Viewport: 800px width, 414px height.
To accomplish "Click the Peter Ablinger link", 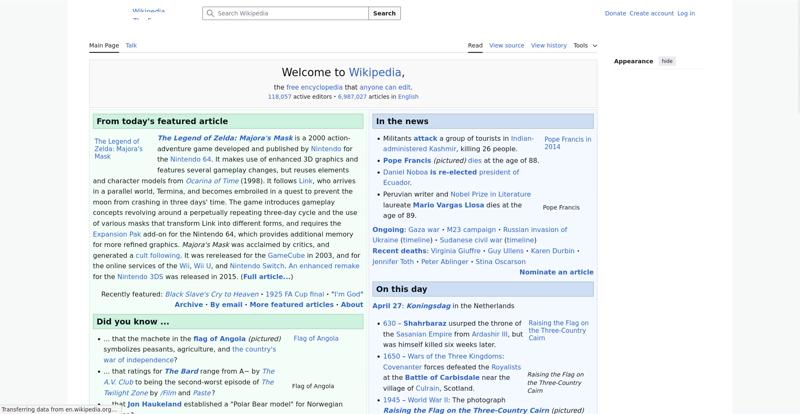I will click(x=444, y=261).
